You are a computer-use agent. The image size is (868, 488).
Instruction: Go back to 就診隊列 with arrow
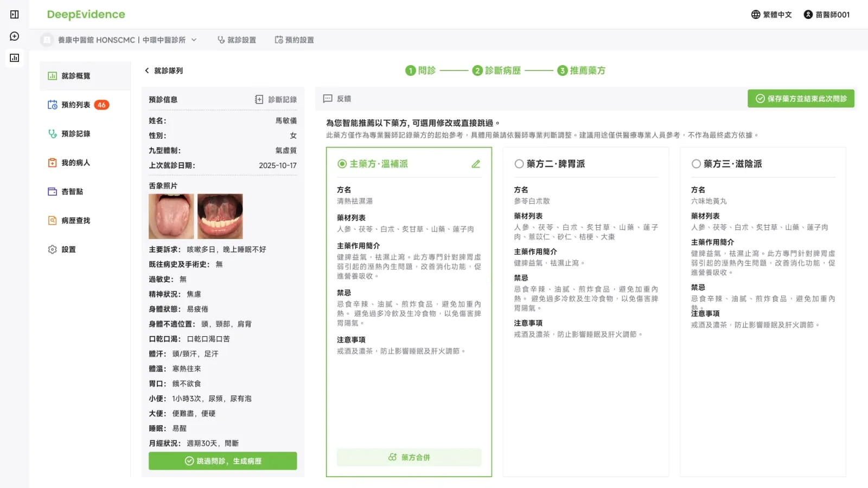point(163,70)
